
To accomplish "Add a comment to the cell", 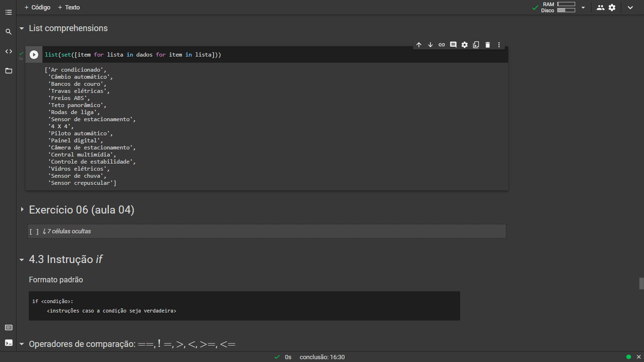I will coord(453,45).
